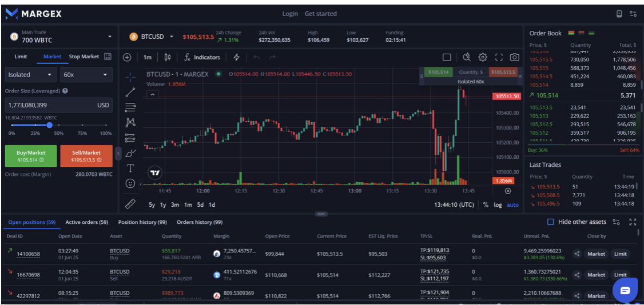Viewport: 644px width, 305px height.
Task: Click the chart compare/add symbol plus icon
Action: click(128, 57)
